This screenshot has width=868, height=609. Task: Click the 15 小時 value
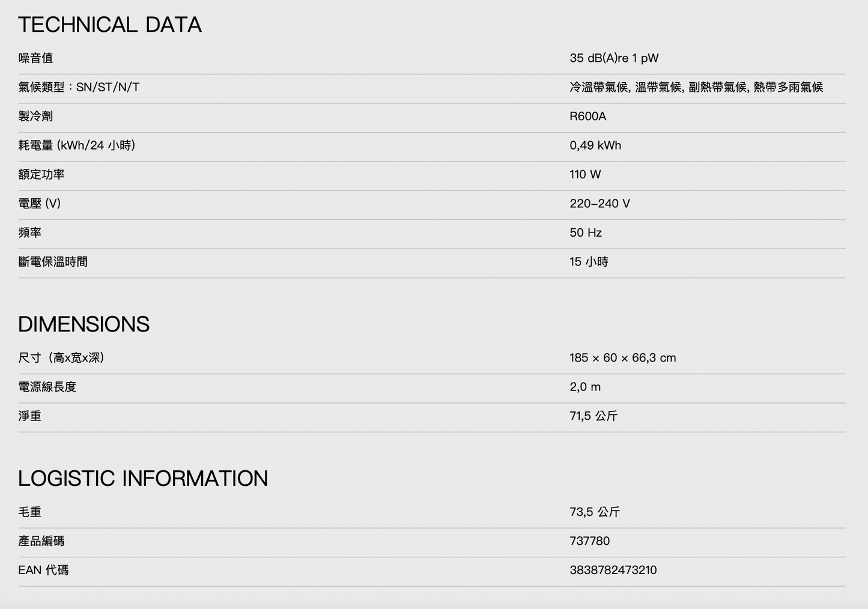click(x=589, y=262)
